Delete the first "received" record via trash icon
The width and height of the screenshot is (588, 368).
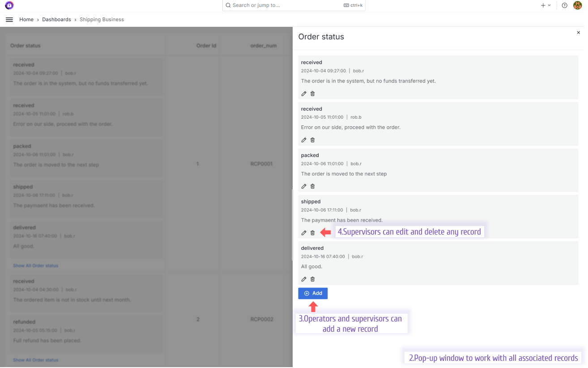(x=312, y=94)
